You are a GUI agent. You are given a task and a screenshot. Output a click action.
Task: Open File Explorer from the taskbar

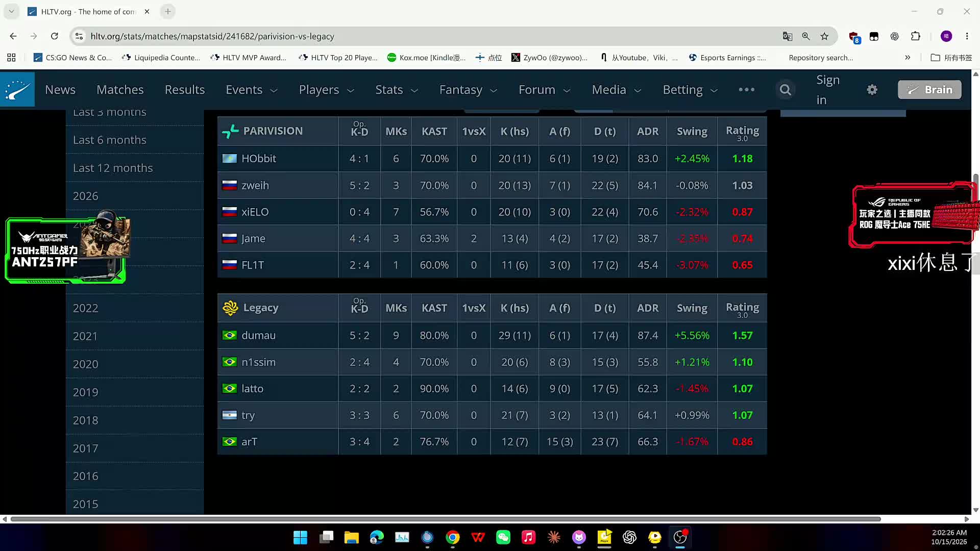click(x=351, y=537)
